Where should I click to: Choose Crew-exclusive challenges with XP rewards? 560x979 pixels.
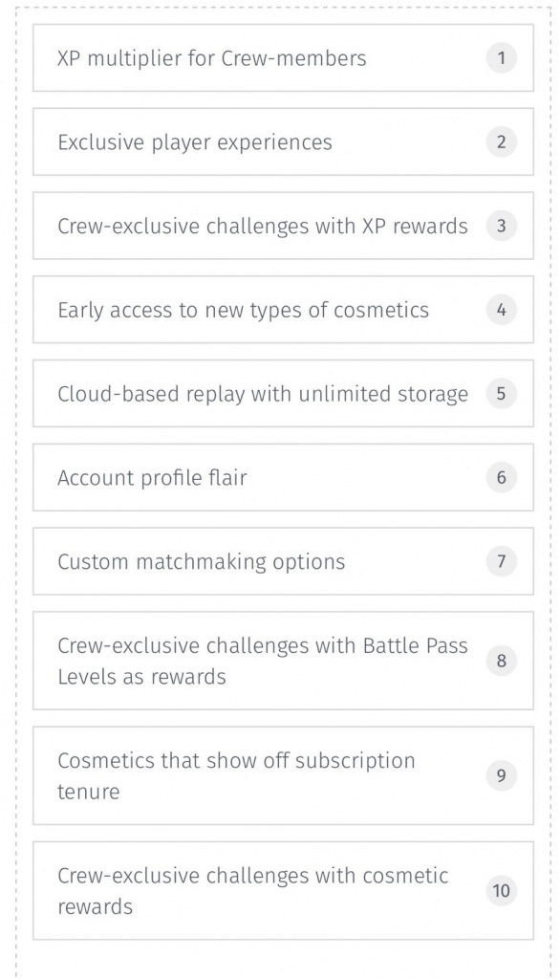point(283,226)
